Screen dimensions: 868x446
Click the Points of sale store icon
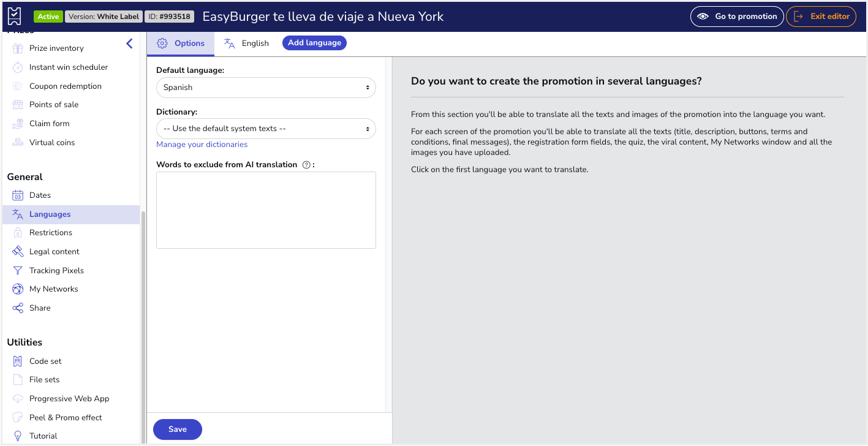coord(18,105)
